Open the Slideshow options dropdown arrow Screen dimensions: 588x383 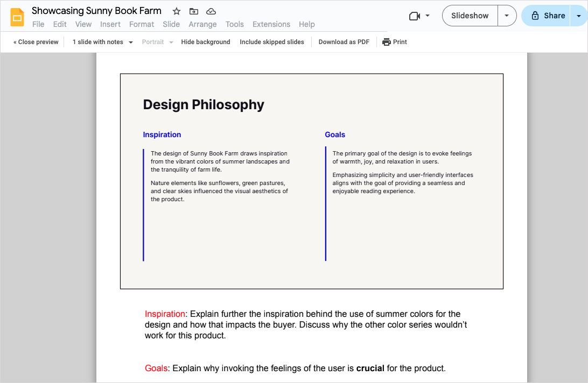click(x=507, y=16)
